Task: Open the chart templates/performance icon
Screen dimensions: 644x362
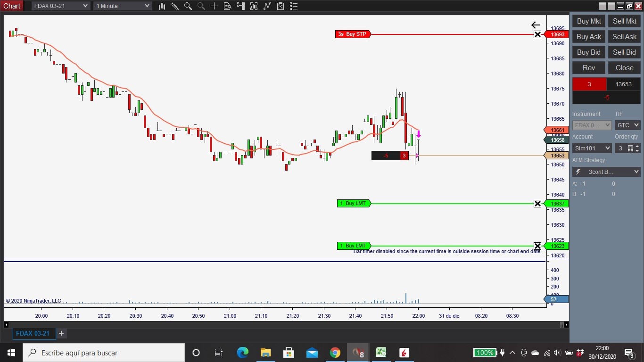Action: point(281,6)
